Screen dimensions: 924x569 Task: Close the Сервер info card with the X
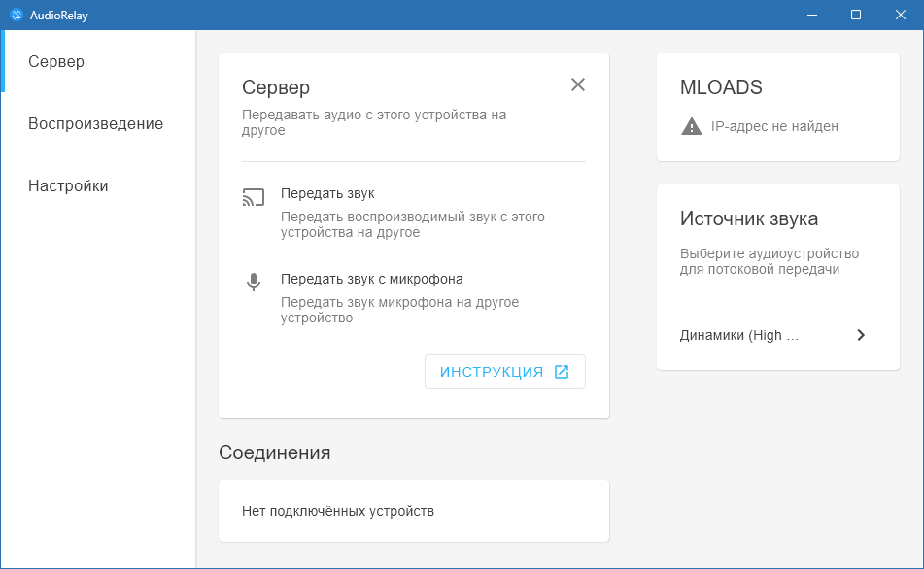point(578,84)
